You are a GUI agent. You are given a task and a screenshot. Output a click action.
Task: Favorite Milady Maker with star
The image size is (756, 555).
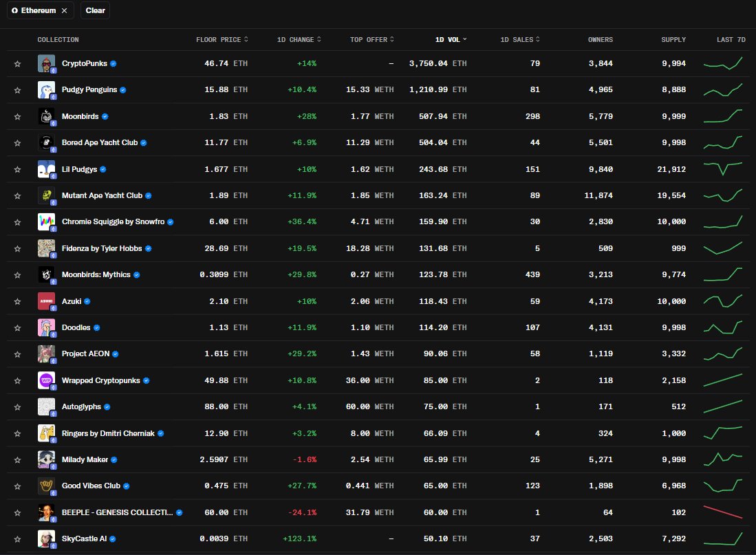(17, 460)
